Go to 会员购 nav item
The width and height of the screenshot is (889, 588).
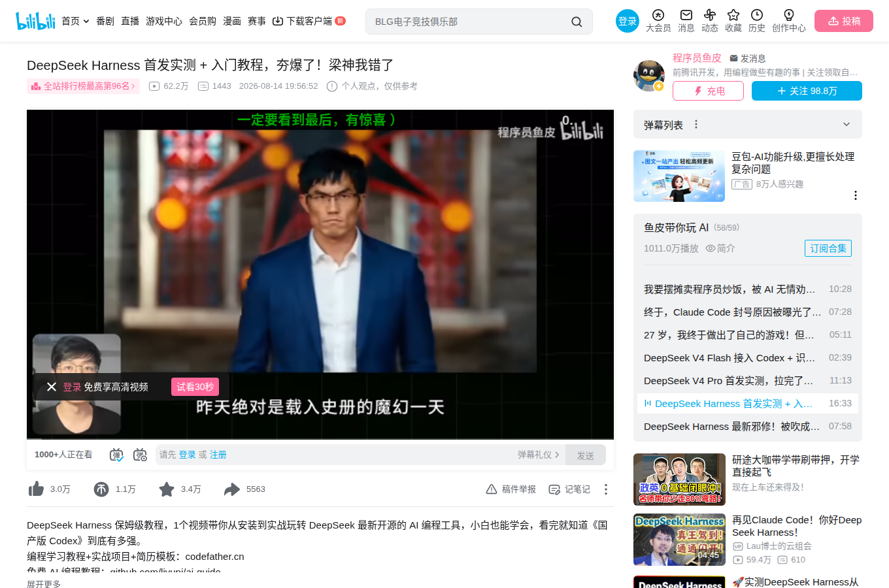203,21
